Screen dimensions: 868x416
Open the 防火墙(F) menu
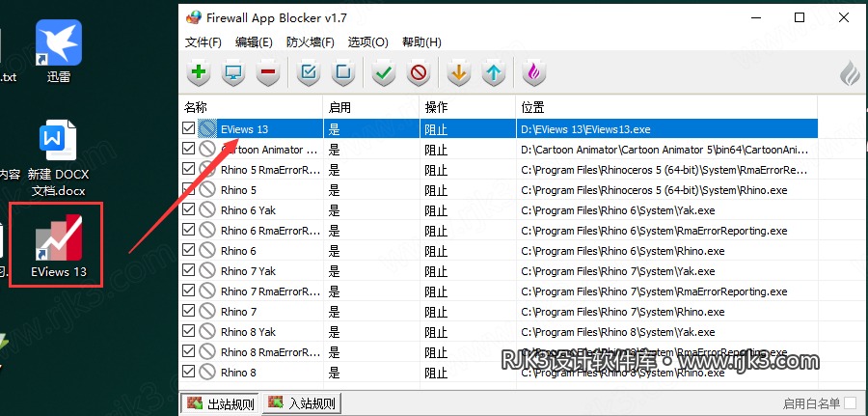click(310, 42)
